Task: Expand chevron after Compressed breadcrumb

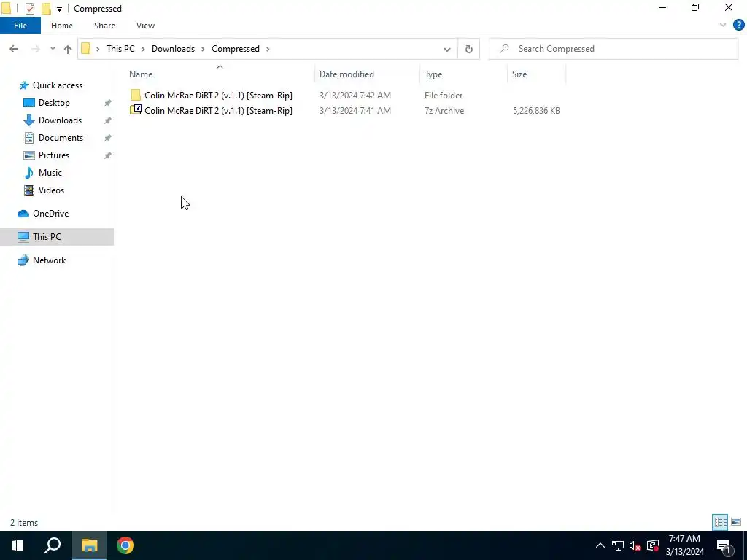Action: (268, 49)
